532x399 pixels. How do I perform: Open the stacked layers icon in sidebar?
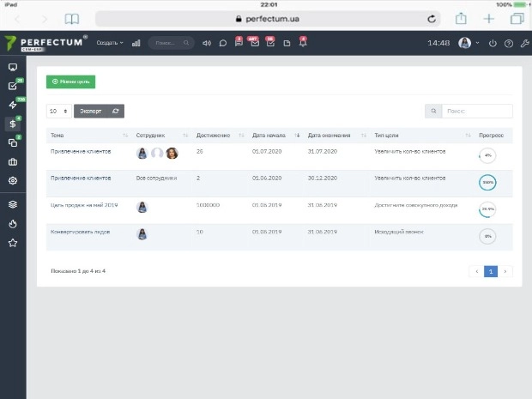pyautogui.click(x=13, y=204)
